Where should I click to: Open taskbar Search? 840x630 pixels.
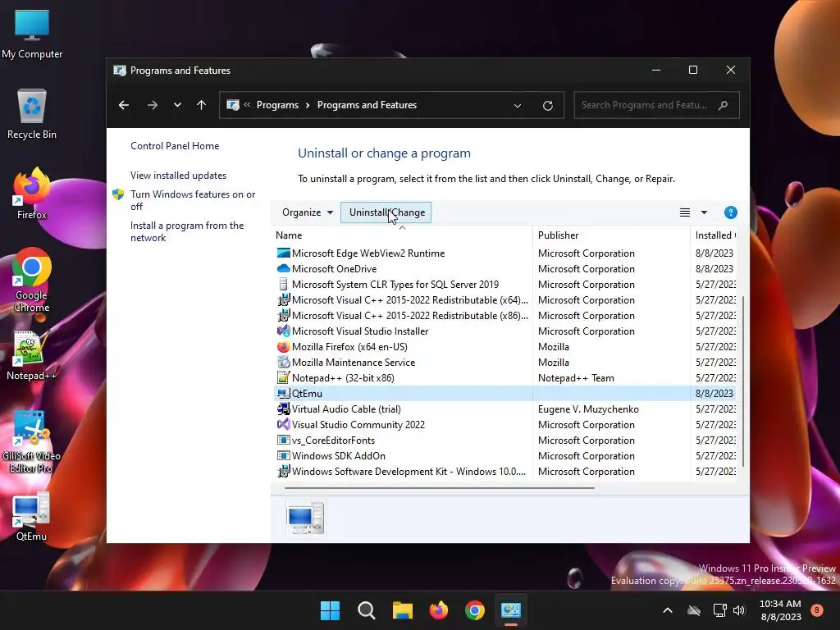click(367, 610)
